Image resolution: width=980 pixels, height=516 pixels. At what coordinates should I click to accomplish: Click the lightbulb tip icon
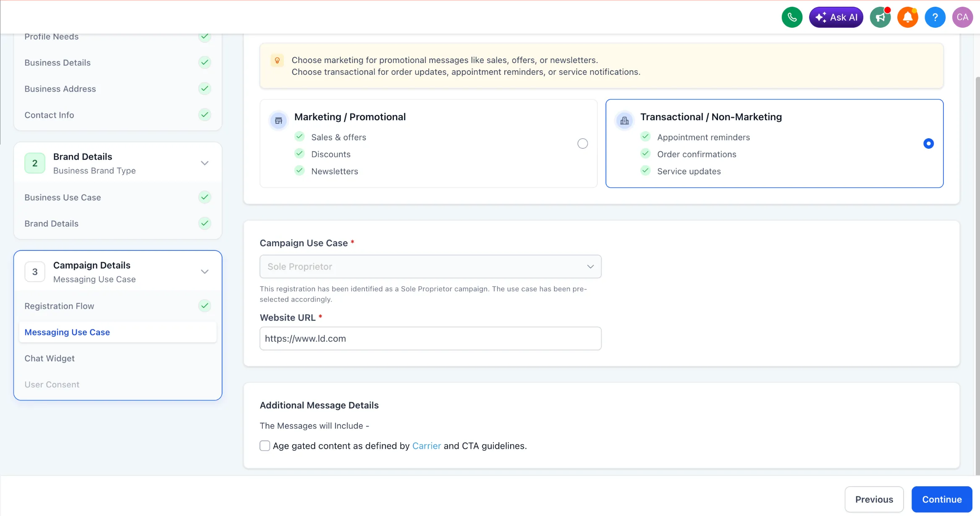[277, 60]
